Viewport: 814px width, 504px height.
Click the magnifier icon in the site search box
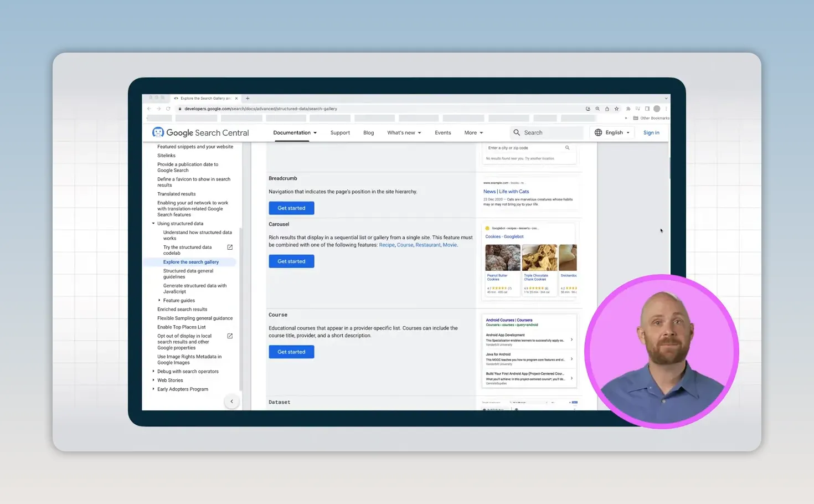click(517, 133)
